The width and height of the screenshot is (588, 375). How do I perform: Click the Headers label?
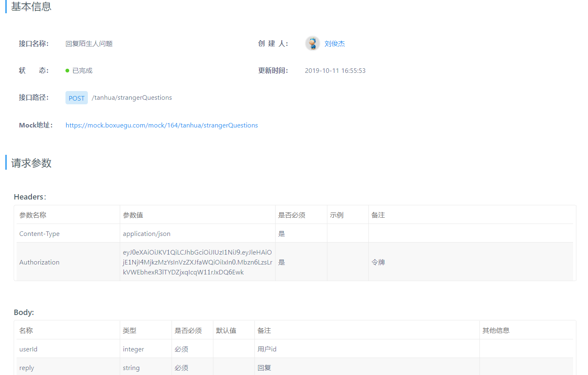point(30,197)
